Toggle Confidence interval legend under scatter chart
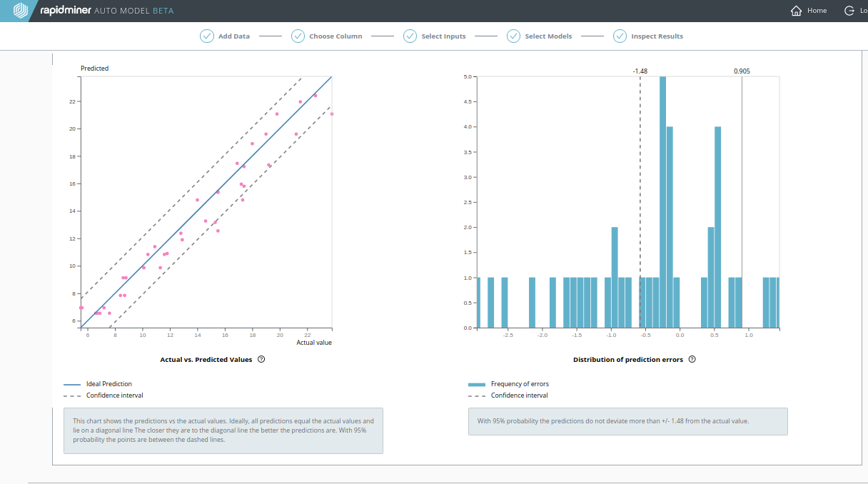Viewport: 868px width, 484px height. click(114, 395)
